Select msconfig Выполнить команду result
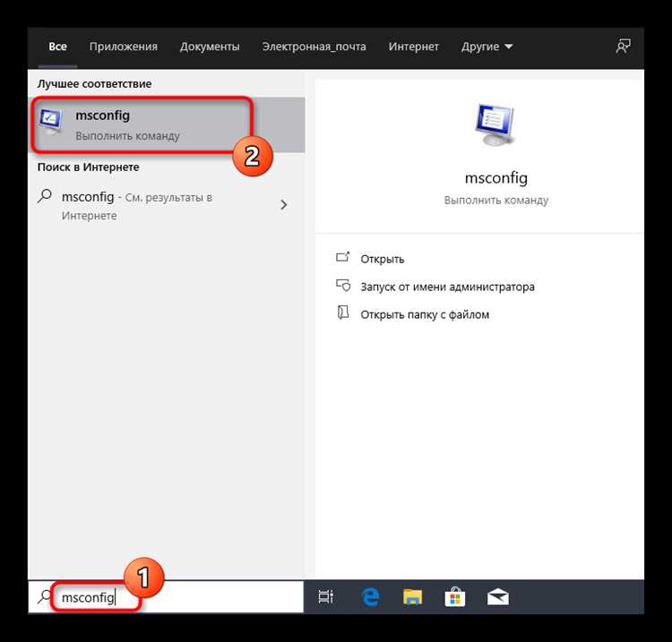Screen dimensions: 672x642 (x=167, y=124)
